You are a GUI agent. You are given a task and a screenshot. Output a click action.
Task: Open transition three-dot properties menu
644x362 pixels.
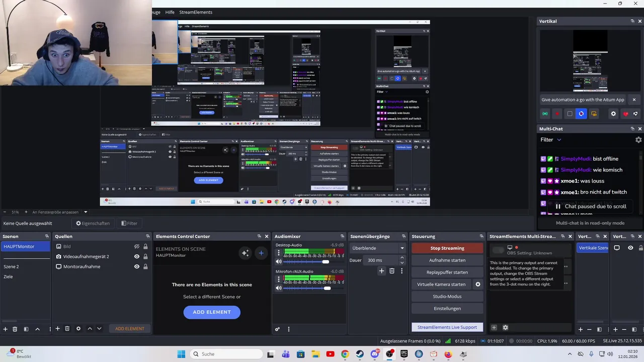[x=401, y=271]
